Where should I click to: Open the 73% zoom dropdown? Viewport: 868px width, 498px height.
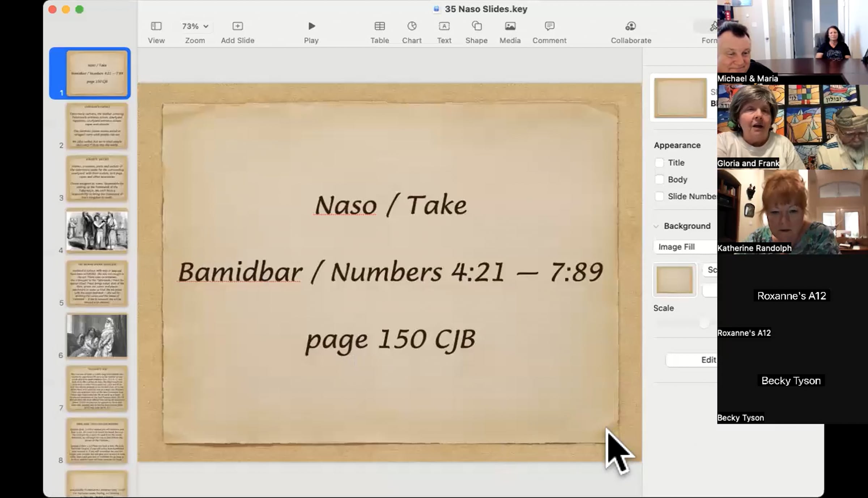[195, 26]
